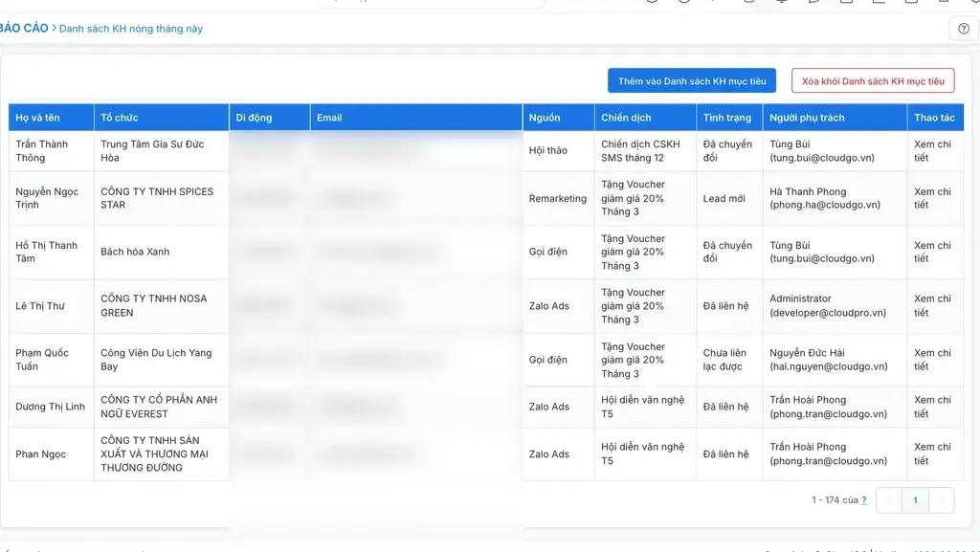Select page 1 in the pagination
The width and height of the screenshot is (980, 552).
(915, 500)
